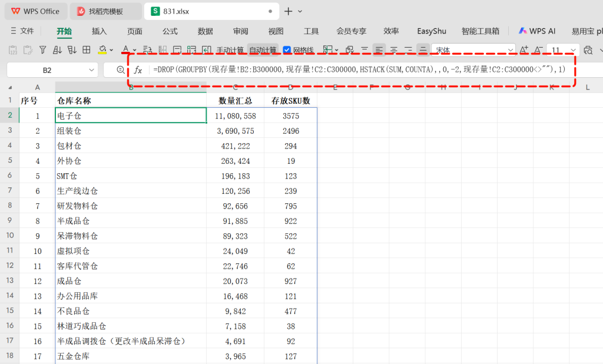Click cell with value 11,080,558

(x=236, y=116)
